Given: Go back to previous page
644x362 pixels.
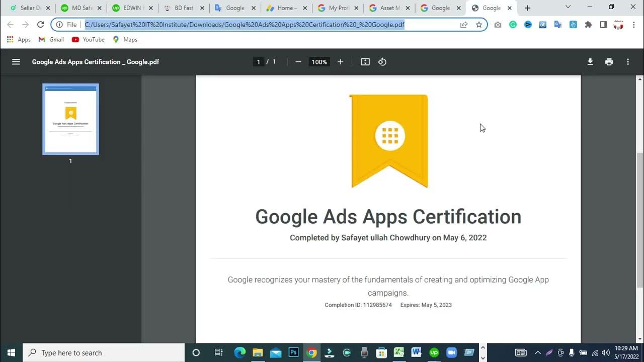Looking at the screenshot, I should click(11, 24).
